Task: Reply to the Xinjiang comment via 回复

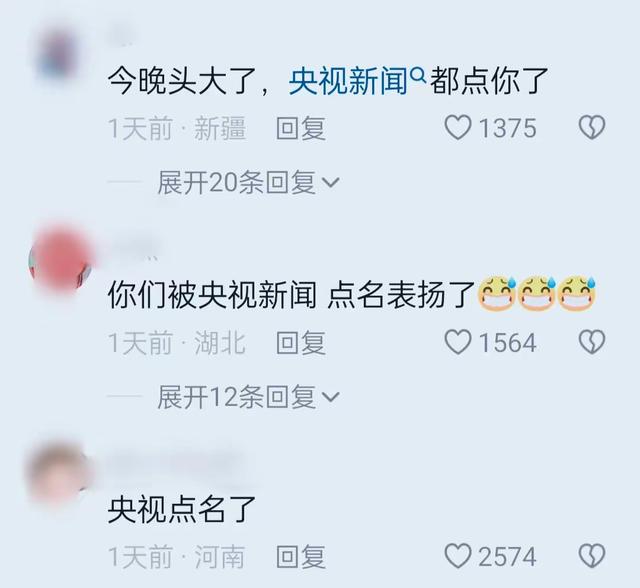Action: pyautogui.click(x=301, y=128)
